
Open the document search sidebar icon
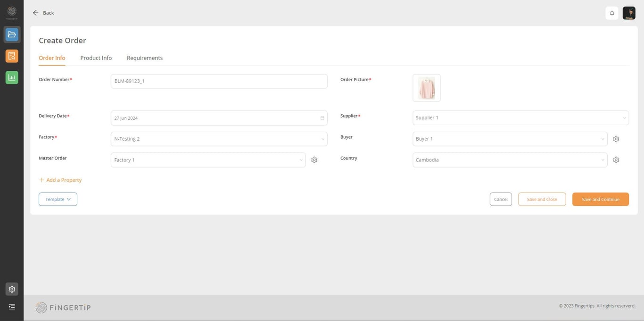pyautogui.click(x=12, y=56)
